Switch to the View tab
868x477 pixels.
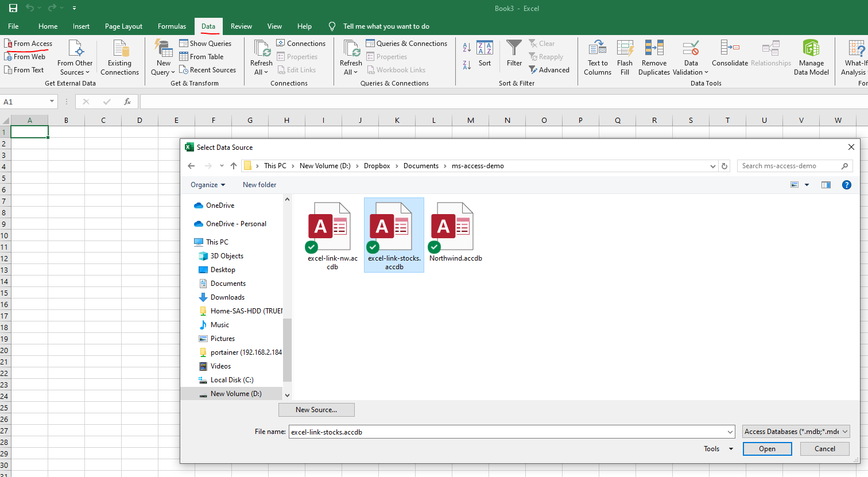pyautogui.click(x=274, y=26)
